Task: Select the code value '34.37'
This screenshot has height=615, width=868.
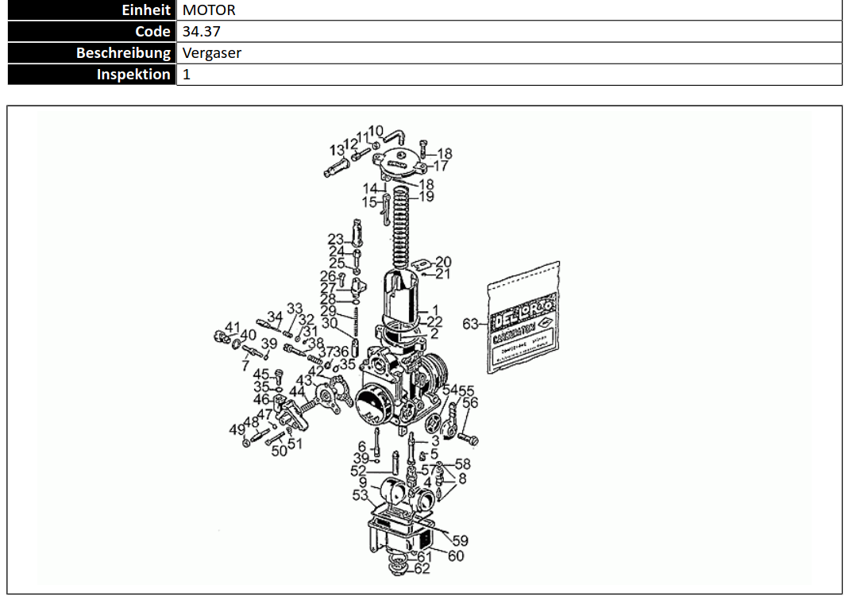Action: click(202, 32)
